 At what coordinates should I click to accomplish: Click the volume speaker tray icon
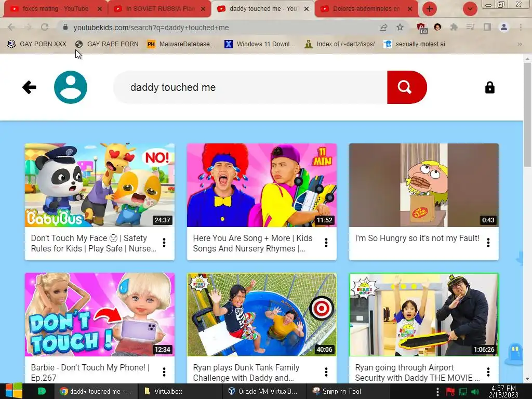475,392
